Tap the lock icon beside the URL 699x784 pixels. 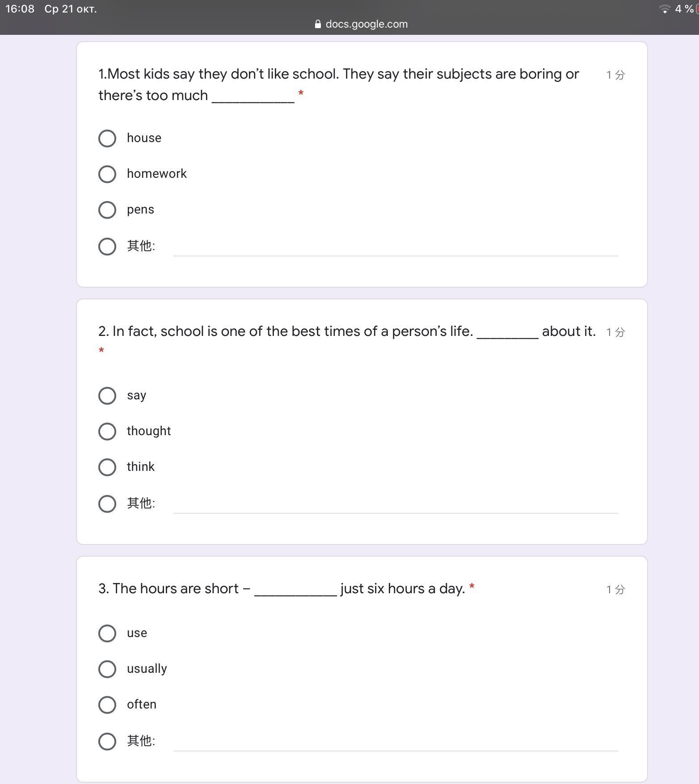318,25
